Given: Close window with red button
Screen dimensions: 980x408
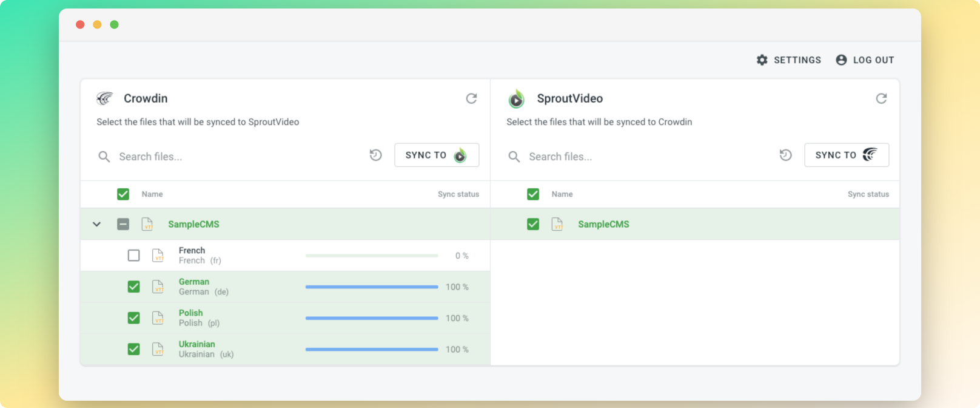Looking at the screenshot, I should pos(80,24).
